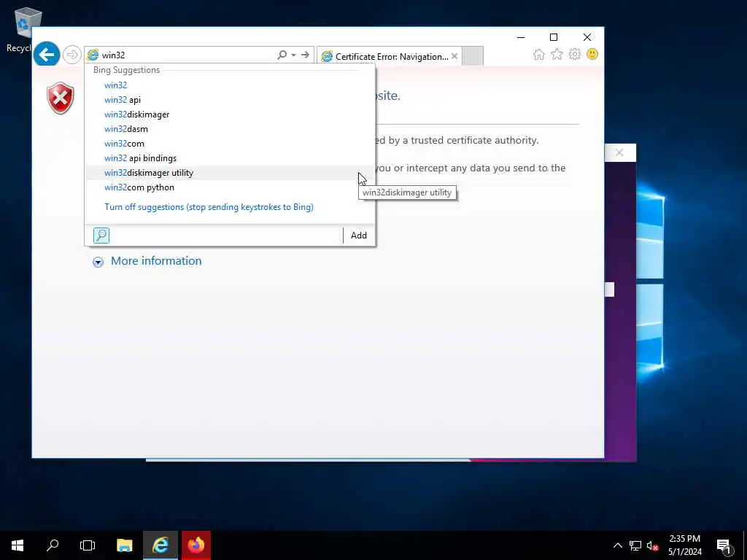Click the greyed forward navigation arrow
747x560 pixels.
72,55
